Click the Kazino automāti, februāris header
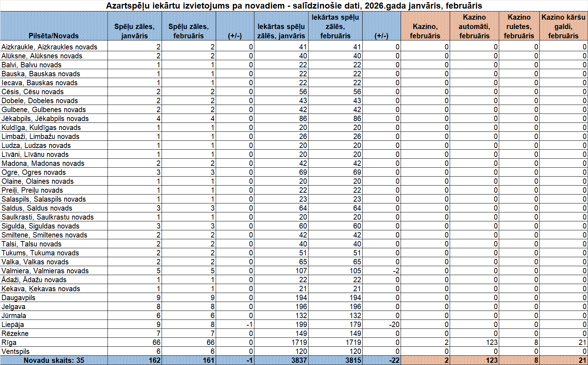 [474, 27]
